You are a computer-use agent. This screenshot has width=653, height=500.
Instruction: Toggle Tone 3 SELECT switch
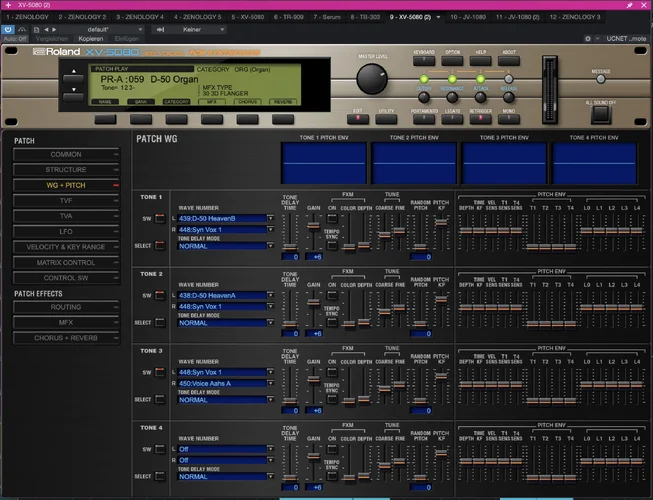tap(160, 399)
